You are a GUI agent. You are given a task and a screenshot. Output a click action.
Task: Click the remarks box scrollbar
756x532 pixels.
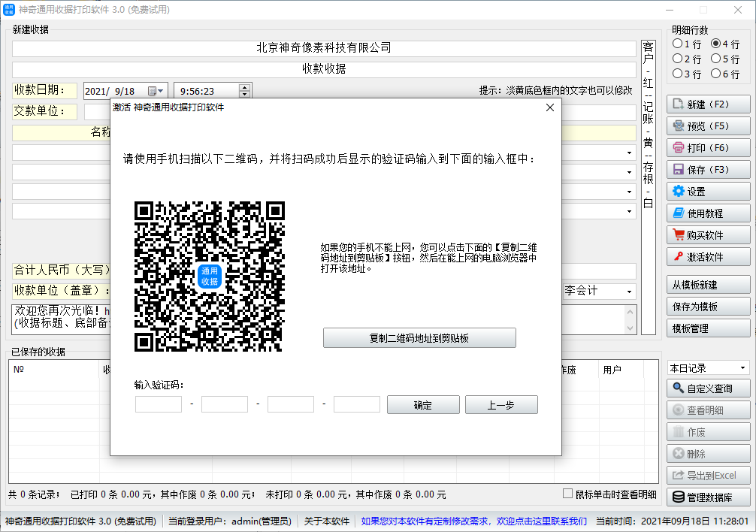630,320
